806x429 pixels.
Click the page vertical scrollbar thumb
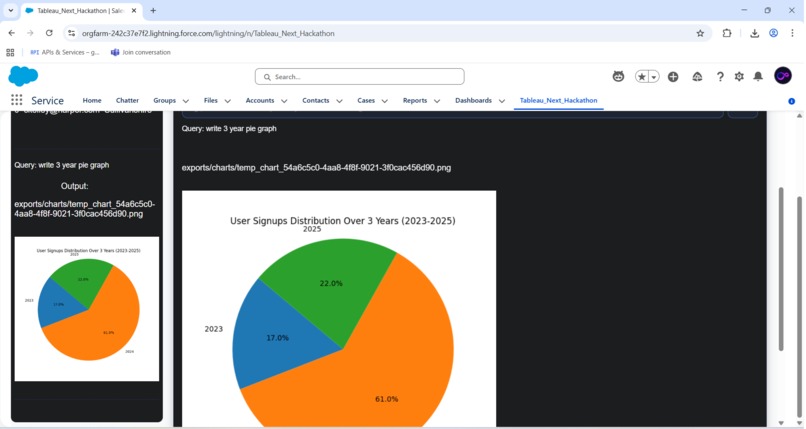pyautogui.click(x=799, y=308)
